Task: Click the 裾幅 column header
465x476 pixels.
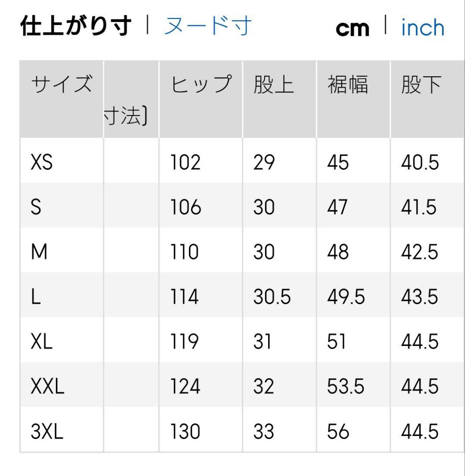Action: pos(347,85)
